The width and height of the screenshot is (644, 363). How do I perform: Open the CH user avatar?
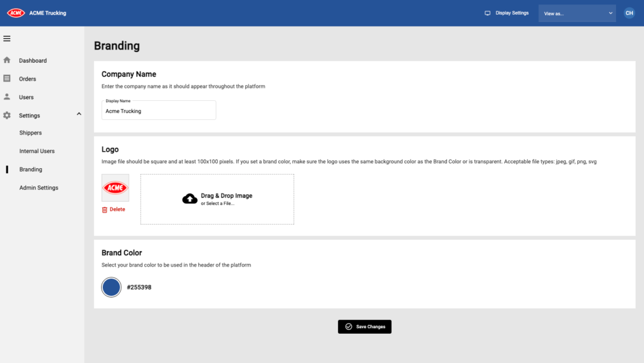tap(629, 13)
